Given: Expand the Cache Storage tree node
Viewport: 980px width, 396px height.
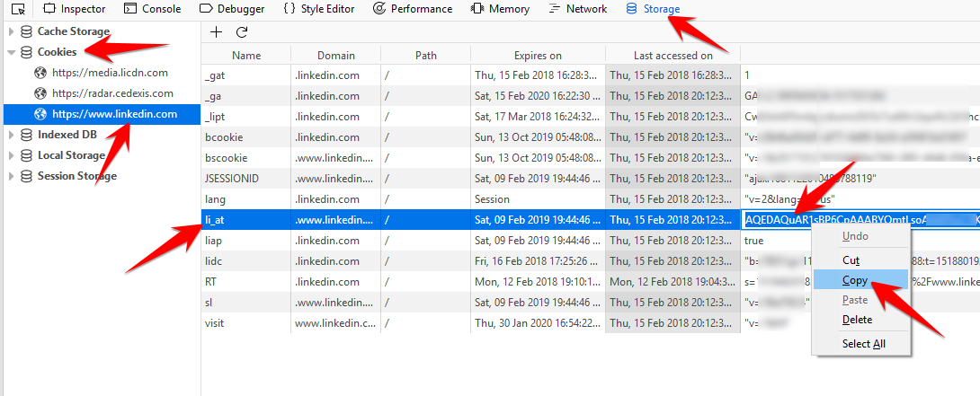Looking at the screenshot, I should point(11,31).
